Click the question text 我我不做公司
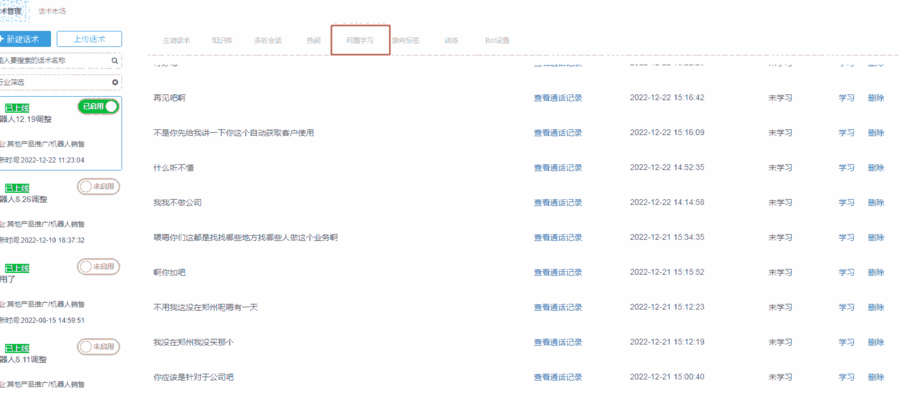The width and height of the screenshot is (900, 396). [177, 203]
